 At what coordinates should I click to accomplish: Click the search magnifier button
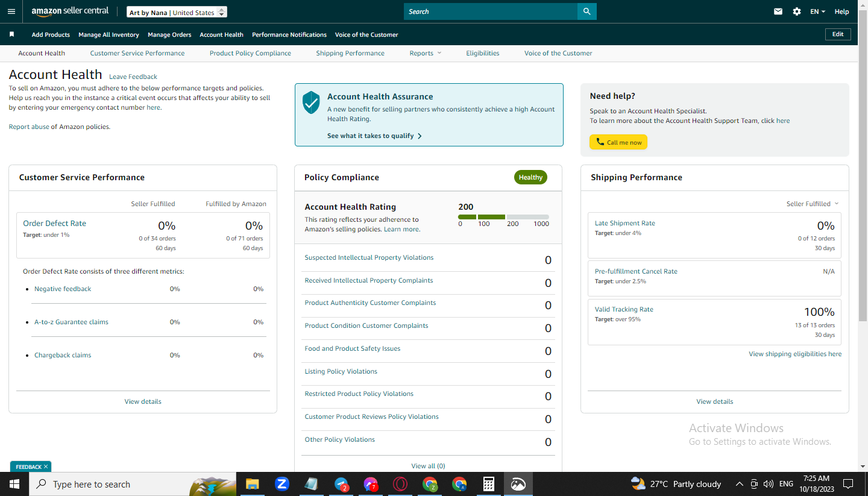click(587, 11)
